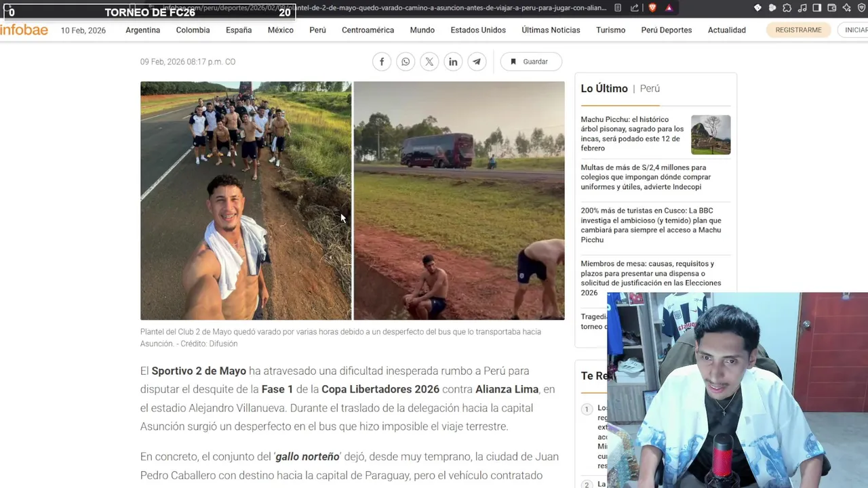The image size is (868, 488).
Task: Open Miembros de mesa headline
Action: click(x=651, y=278)
